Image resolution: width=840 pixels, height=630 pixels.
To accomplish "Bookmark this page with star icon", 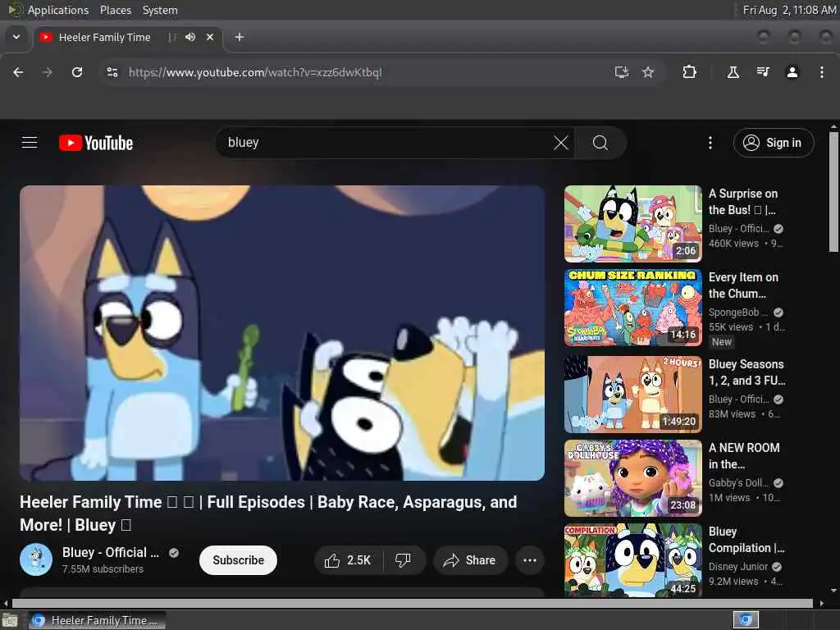I will 648,72.
